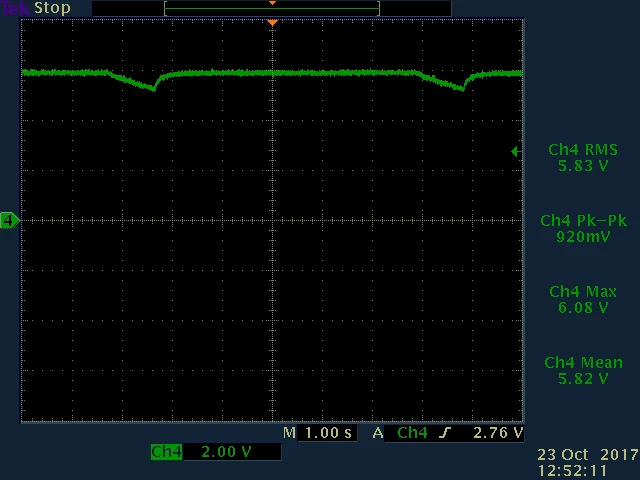Click the 5.83 V RMS value
Viewport: 640px width, 480px height.
coord(583,166)
